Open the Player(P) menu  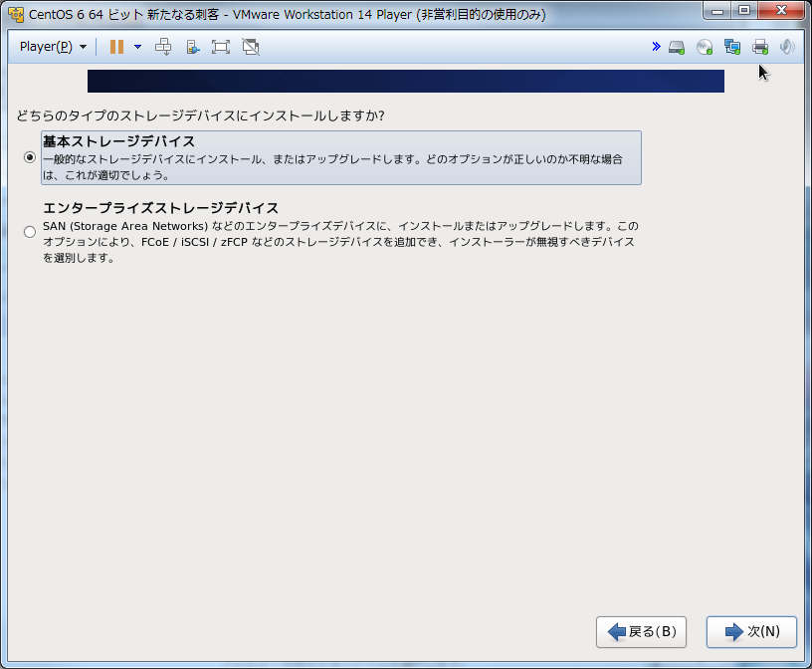point(53,47)
